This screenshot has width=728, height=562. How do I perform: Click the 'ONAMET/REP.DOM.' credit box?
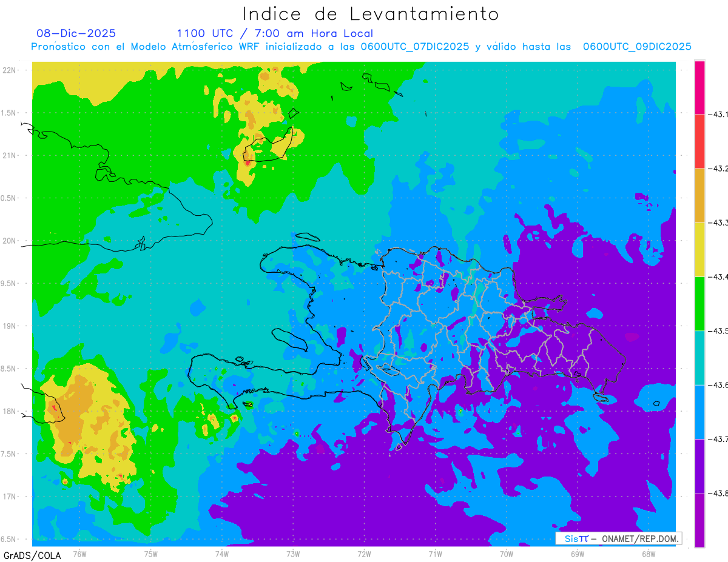pos(618,538)
